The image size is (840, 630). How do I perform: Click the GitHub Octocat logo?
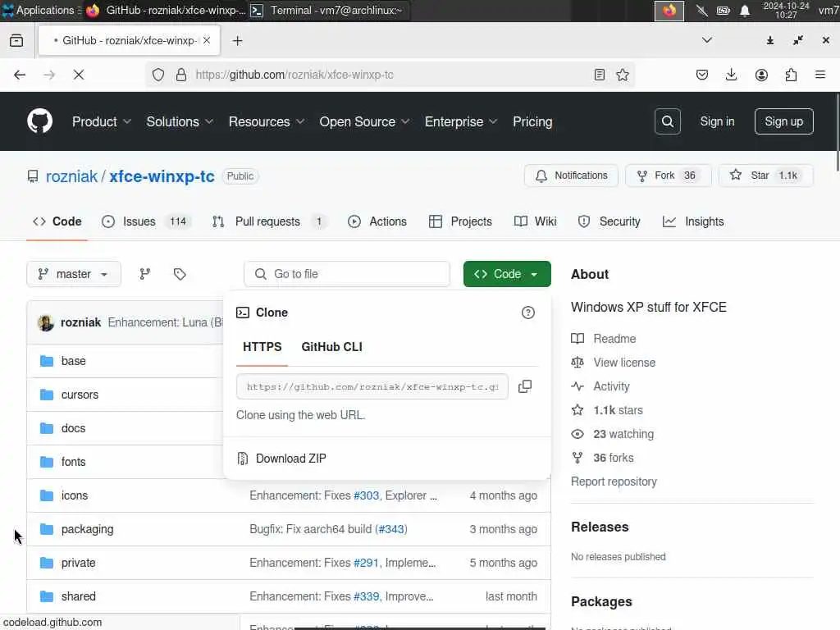[40, 121]
